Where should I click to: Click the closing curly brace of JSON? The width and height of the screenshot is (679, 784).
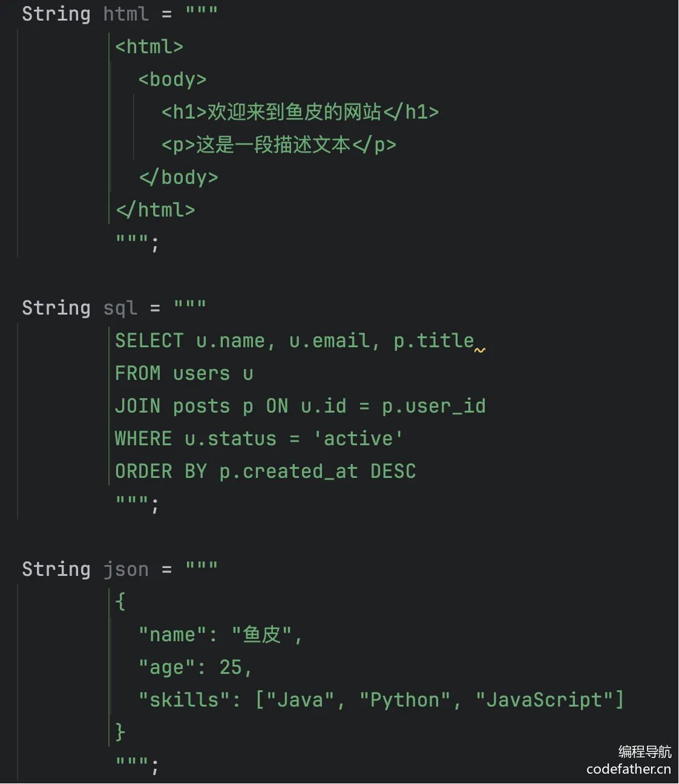tap(120, 732)
